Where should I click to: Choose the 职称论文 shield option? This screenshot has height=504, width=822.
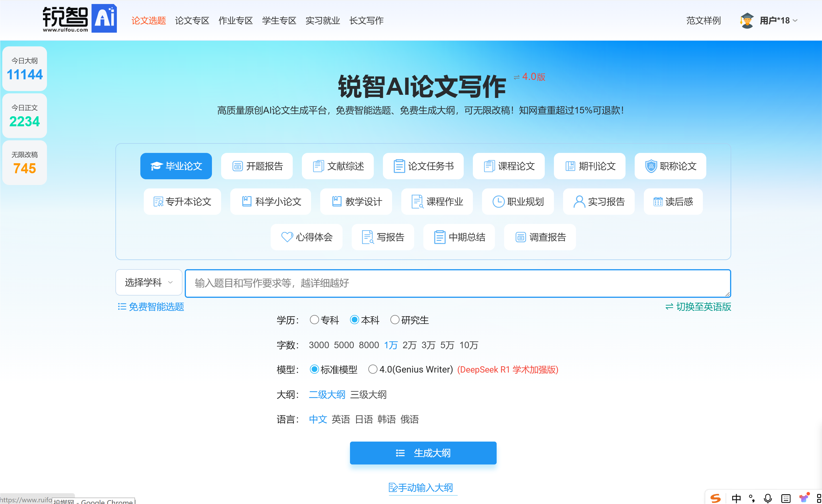pyautogui.click(x=670, y=166)
